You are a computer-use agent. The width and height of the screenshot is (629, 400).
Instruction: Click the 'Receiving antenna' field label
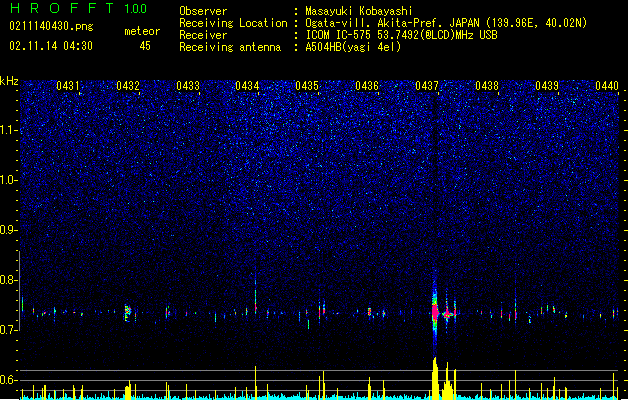click(x=230, y=47)
